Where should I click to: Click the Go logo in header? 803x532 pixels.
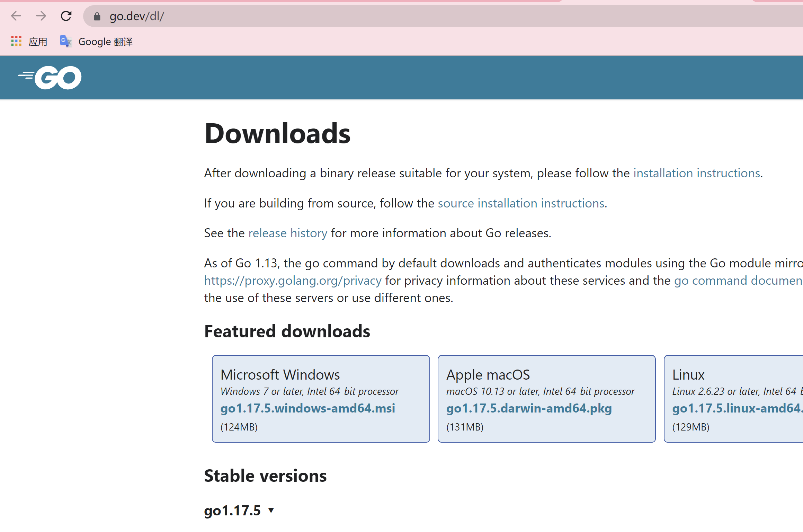(50, 78)
